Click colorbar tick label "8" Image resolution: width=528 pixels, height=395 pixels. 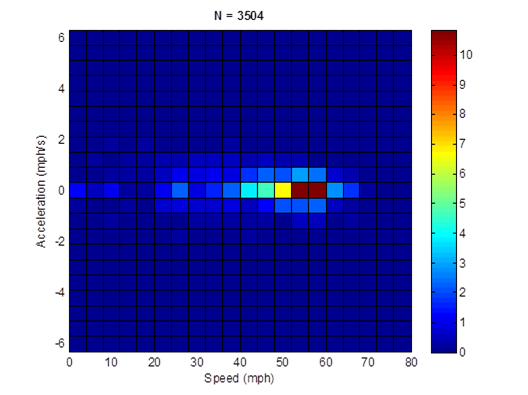tap(462, 114)
